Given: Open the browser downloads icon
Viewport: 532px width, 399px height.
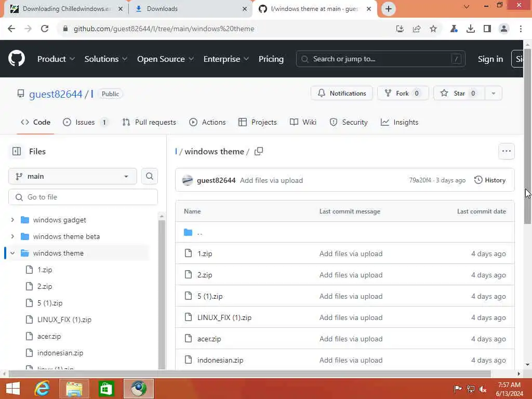Looking at the screenshot, I should pyautogui.click(x=471, y=29).
